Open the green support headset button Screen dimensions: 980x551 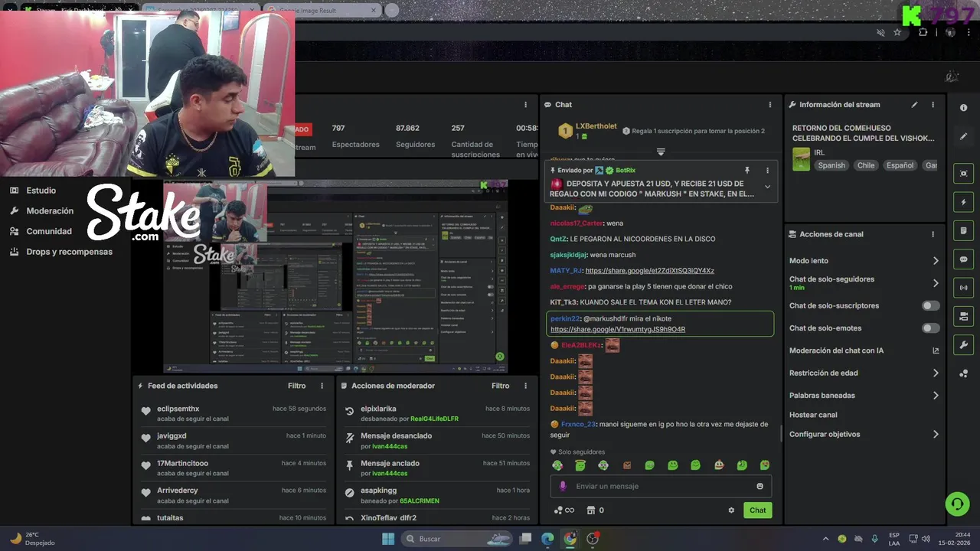pyautogui.click(x=957, y=504)
